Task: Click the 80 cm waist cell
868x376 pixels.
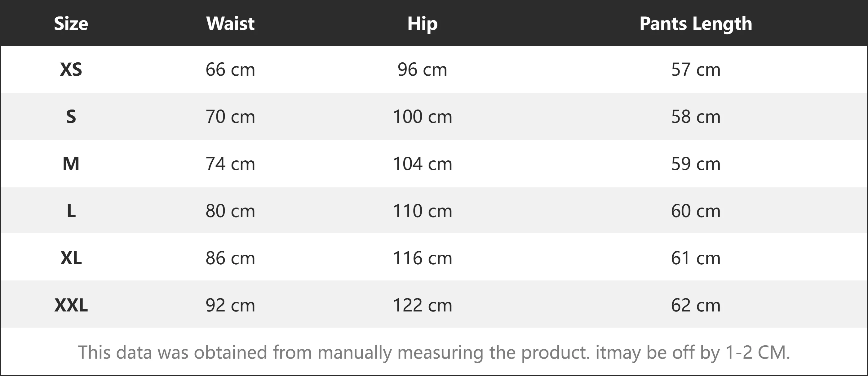Action: pyautogui.click(x=230, y=211)
